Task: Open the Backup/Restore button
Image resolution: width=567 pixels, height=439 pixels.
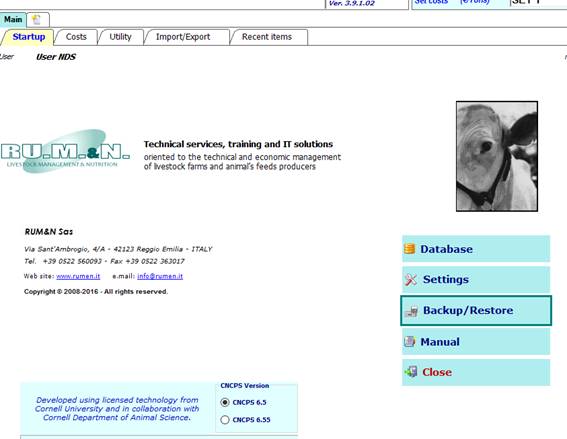Action: [x=476, y=311]
